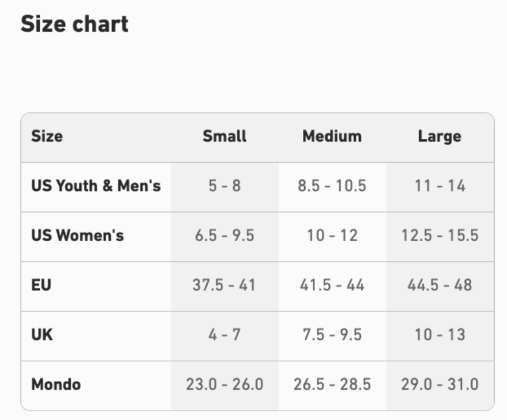Click the Mondo row label
The width and height of the screenshot is (507, 420).
[56, 384]
